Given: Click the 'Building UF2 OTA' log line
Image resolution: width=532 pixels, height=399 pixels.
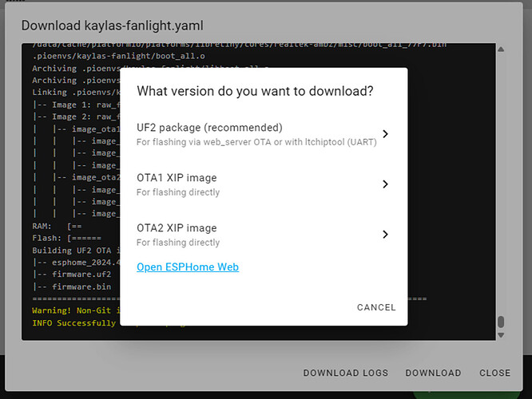Looking at the screenshot, I should (x=76, y=251).
